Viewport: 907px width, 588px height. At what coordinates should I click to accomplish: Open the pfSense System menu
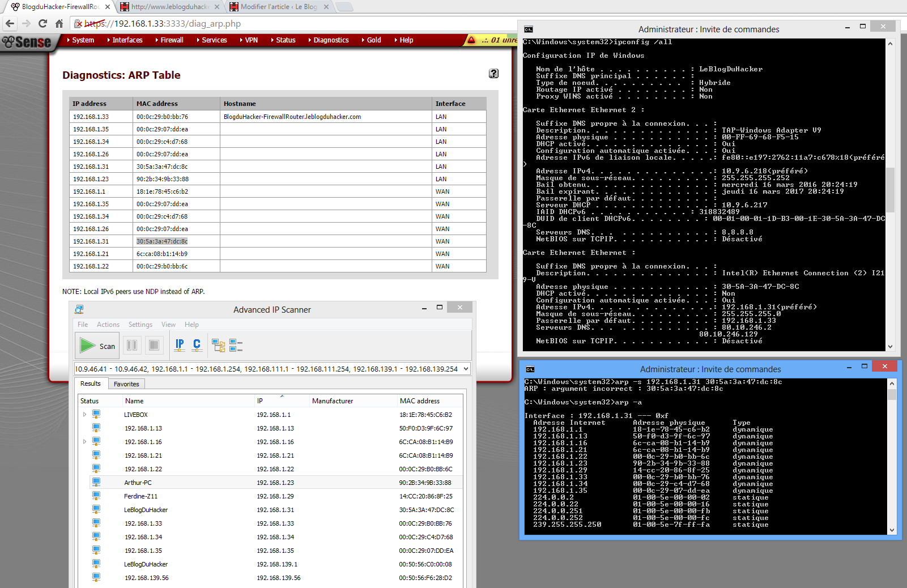[80, 40]
